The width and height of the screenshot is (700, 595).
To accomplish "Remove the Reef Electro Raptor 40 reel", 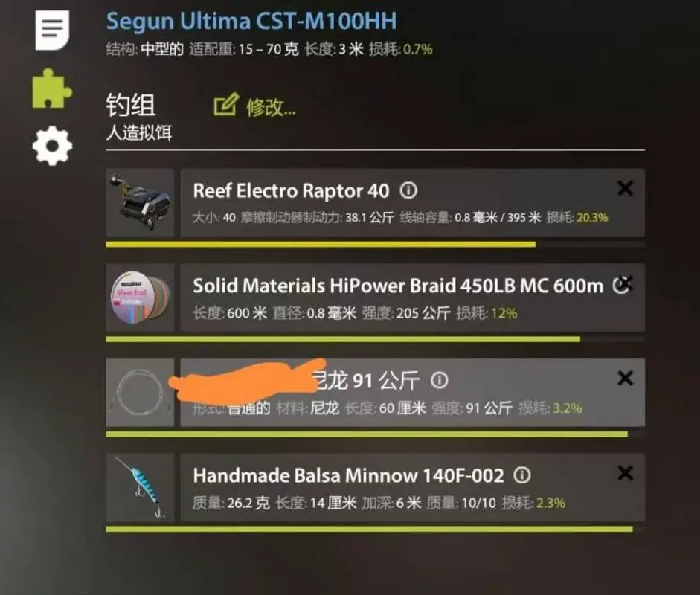I will click(x=625, y=188).
